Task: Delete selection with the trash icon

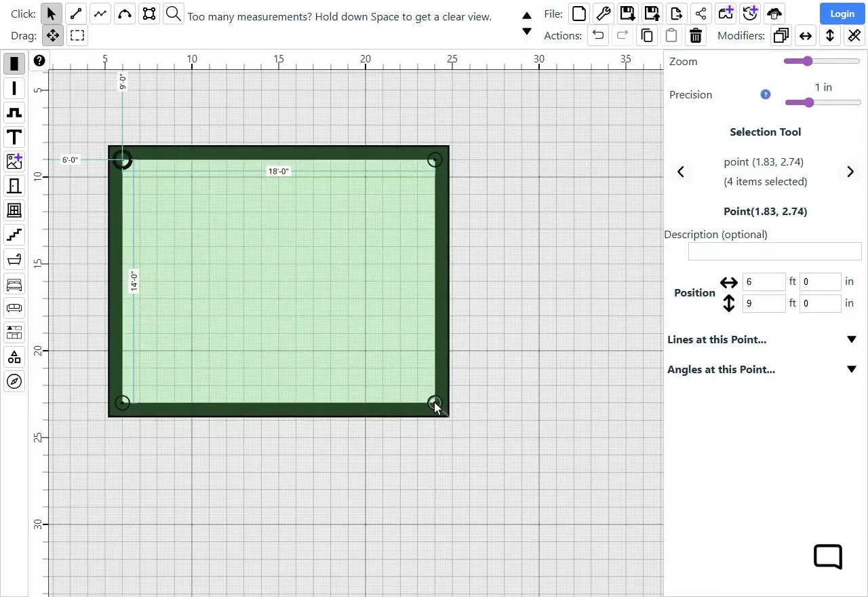Action: tap(695, 35)
